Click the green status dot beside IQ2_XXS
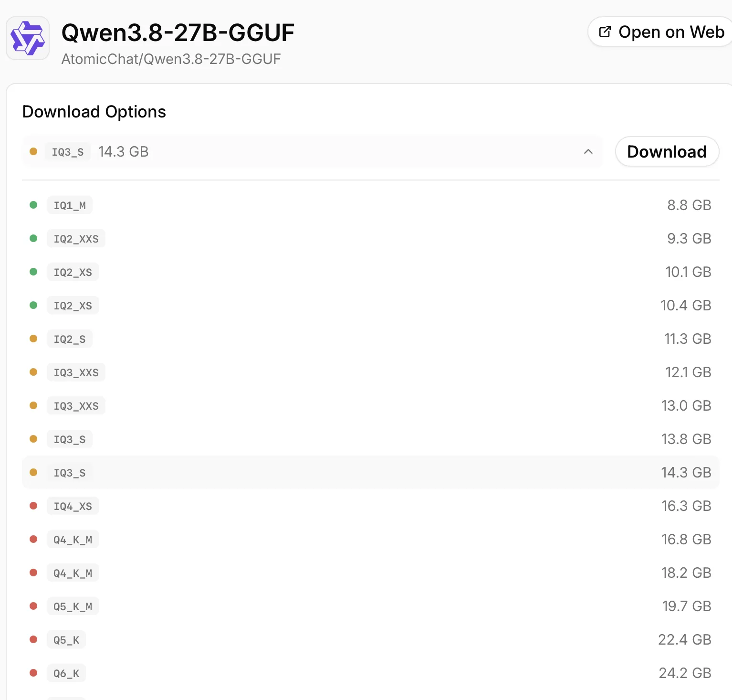 coord(33,238)
